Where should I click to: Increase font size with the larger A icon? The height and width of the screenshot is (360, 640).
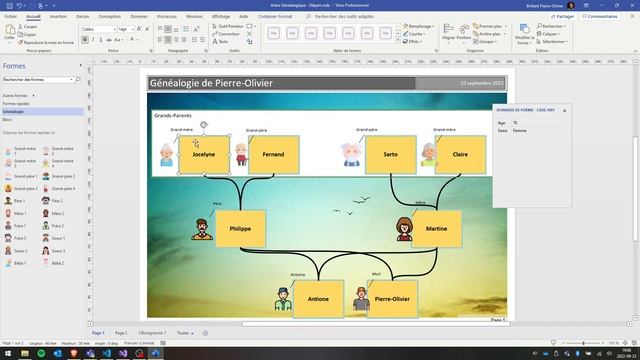pyautogui.click(x=139, y=29)
